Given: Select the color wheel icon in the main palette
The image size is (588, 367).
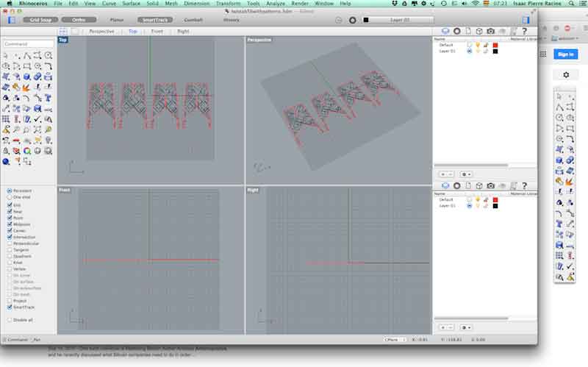Looking at the screenshot, I should coord(27,151).
